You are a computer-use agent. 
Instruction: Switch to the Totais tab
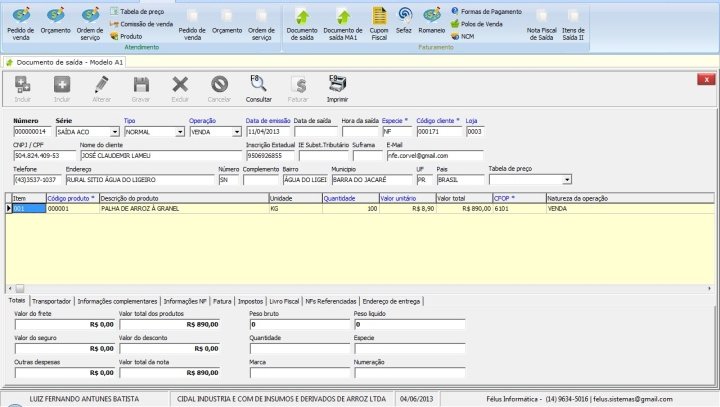pyautogui.click(x=17, y=300)
